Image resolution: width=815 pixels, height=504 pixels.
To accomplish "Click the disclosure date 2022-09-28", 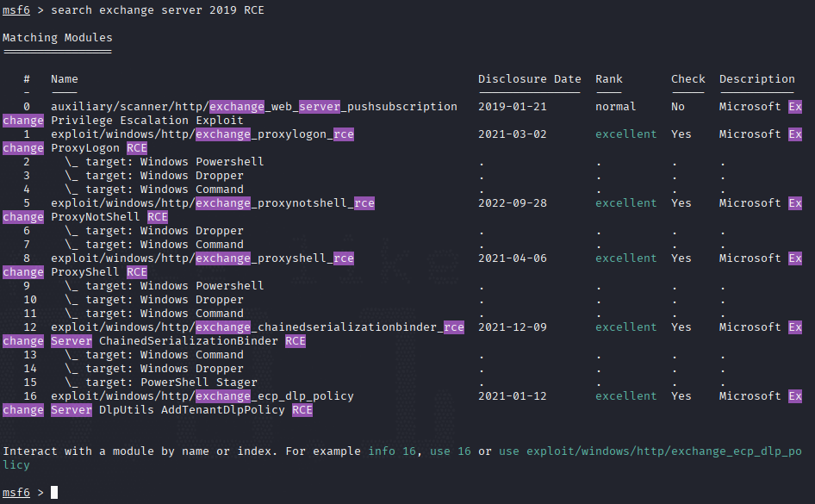I will (x=513, y=203).
